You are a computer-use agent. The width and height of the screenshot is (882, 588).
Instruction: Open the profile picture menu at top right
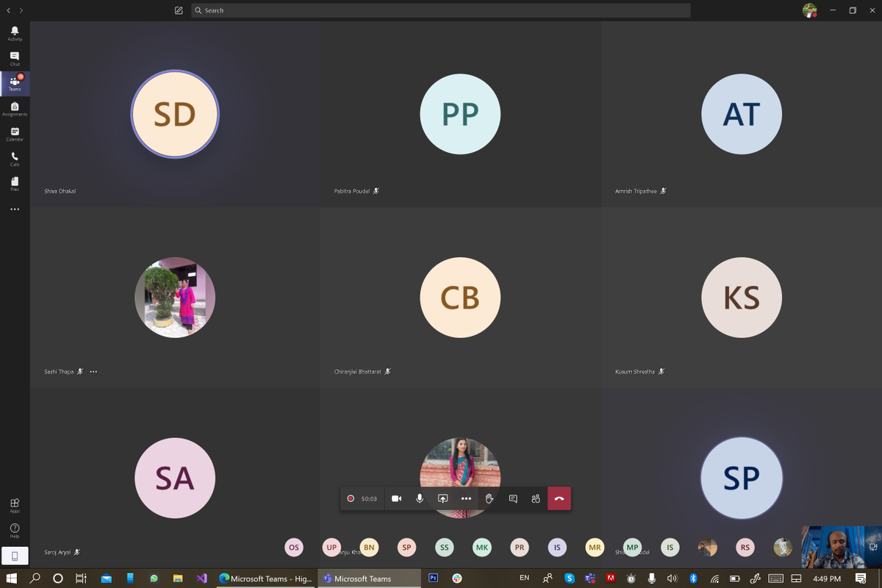pos(809,10)
